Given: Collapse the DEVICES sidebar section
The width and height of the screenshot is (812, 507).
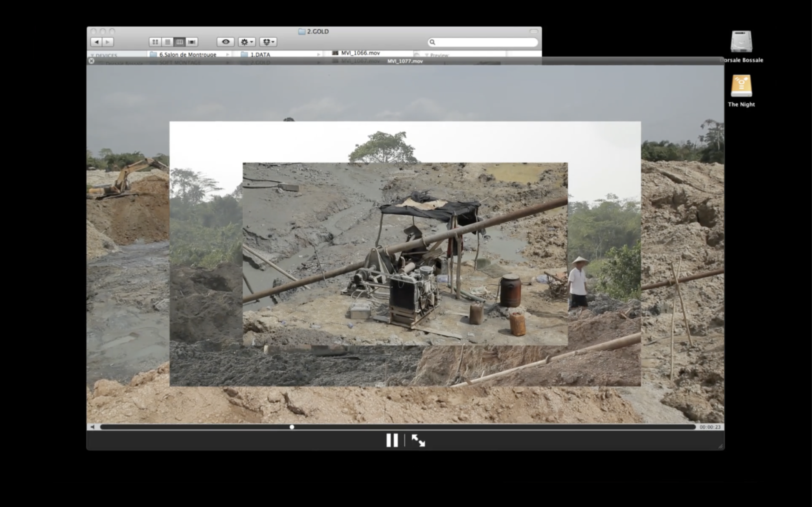Looking at the screenshot, I should (x=93, y=55).
